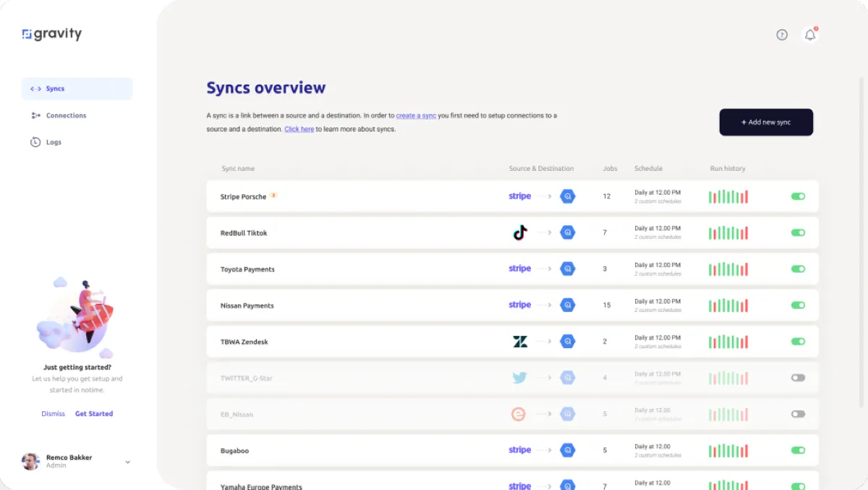868x490 pixels.
Task: Expand the Remco Bakker account chevron
Action: [x=128, y=462]
